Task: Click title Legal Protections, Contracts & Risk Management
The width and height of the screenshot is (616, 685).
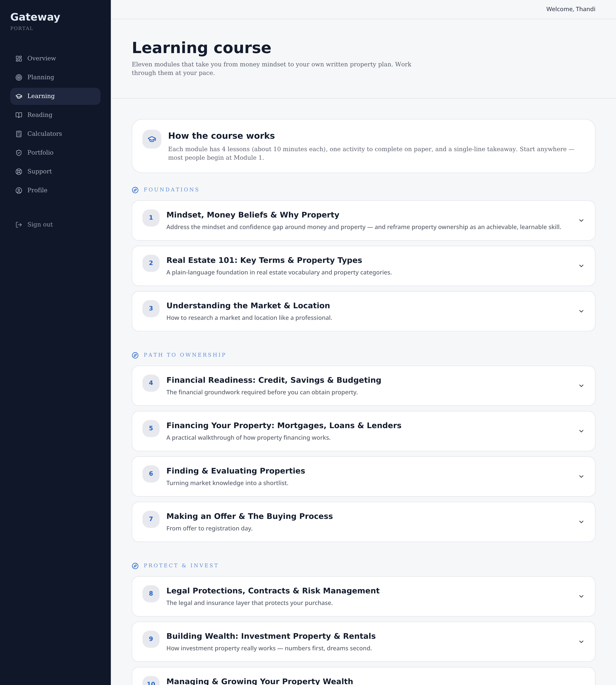Action: 273,591
